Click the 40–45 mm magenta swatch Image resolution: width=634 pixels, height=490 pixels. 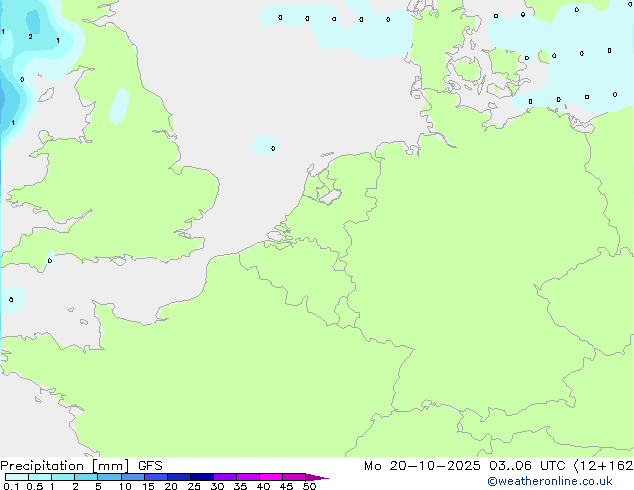(x=271, y=477)
